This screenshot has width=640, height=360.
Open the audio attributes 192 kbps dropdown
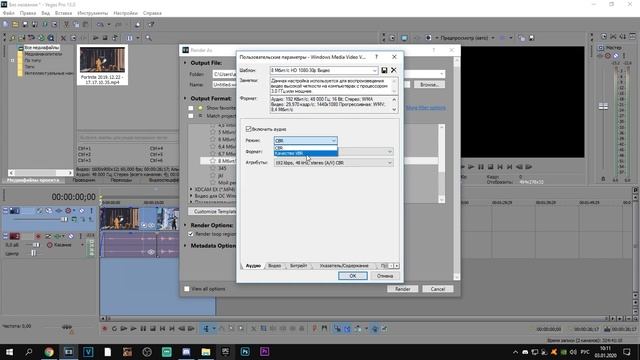[x=333, y=163]
